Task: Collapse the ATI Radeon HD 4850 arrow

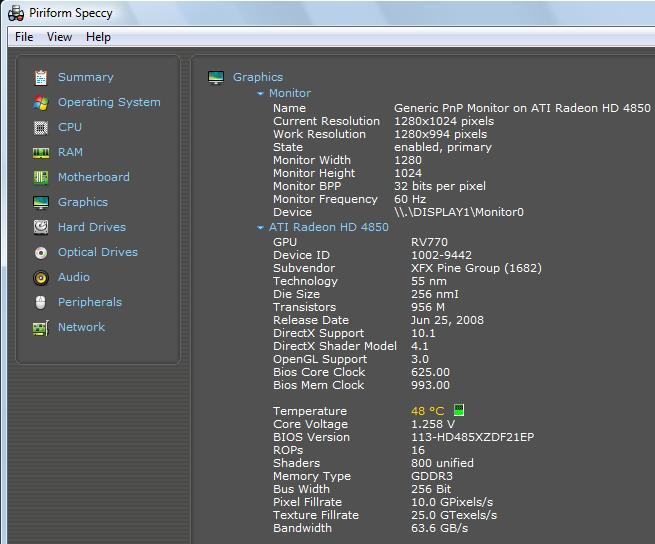Action: 260,228
